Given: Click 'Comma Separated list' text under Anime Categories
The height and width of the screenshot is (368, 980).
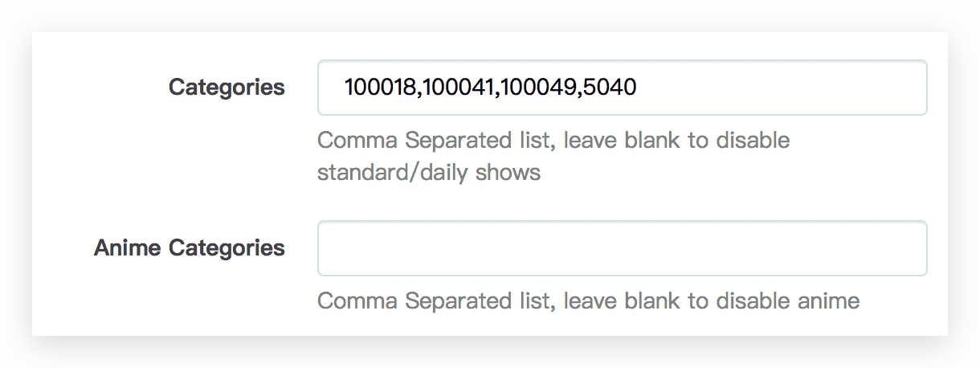Looking at the screenshot, I should click(435, 301).
